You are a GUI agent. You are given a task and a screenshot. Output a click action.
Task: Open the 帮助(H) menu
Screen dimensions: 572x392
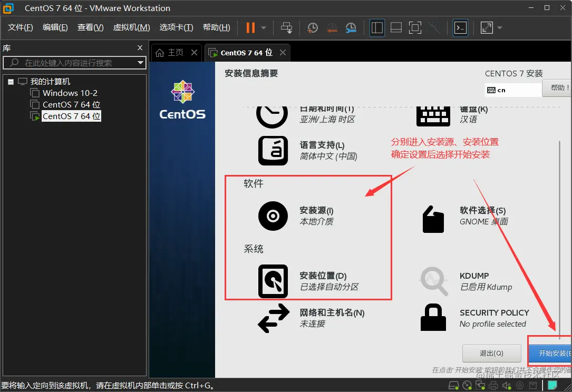[216, 27]
